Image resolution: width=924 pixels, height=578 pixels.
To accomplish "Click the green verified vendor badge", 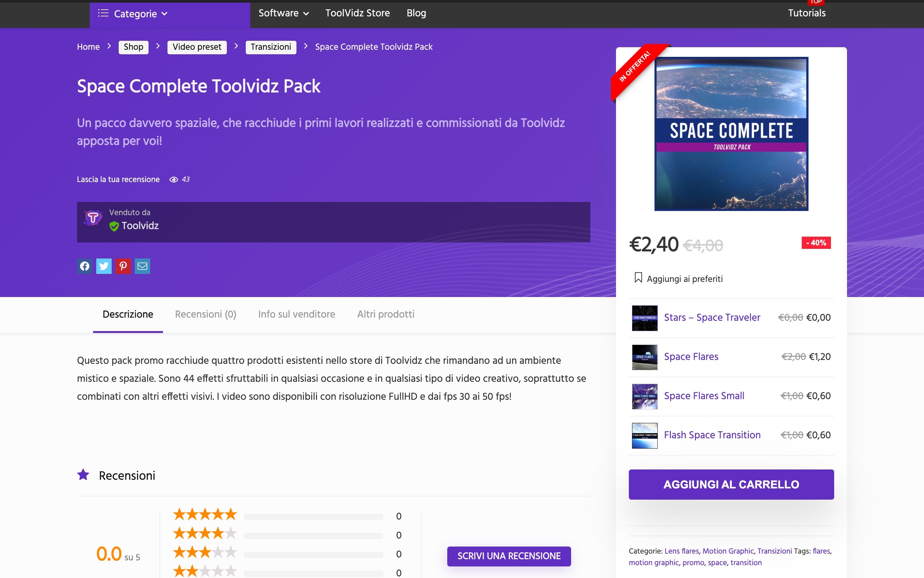I will point(114,226).
